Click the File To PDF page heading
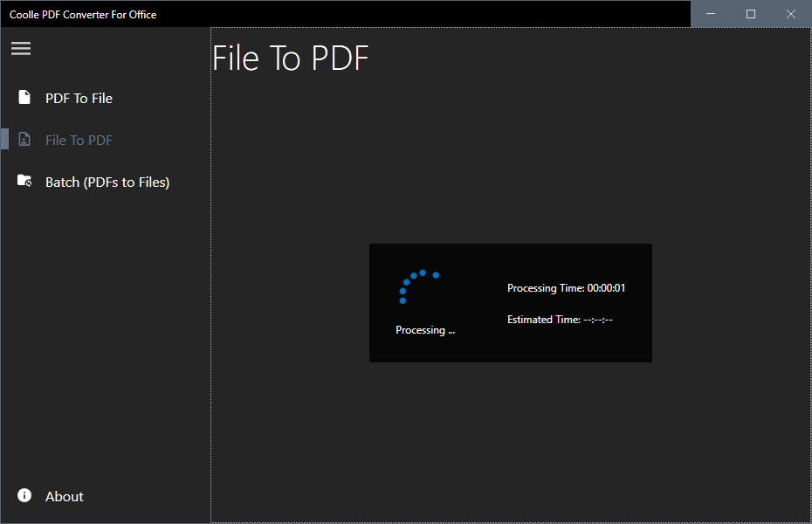Screen dimensions: 812x524 291,59
